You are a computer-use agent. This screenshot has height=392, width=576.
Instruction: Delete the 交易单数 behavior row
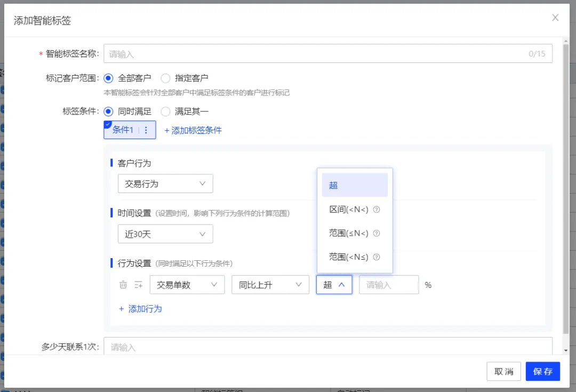[x=123, y=285]
